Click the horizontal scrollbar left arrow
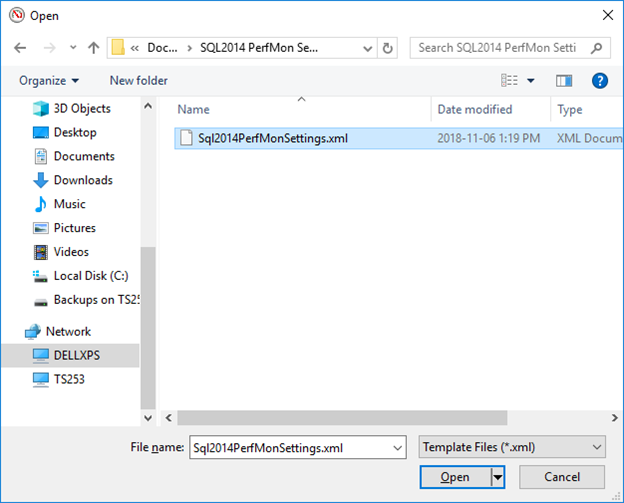Viewport: 624px width, 503px height. (x=169, y=418)
